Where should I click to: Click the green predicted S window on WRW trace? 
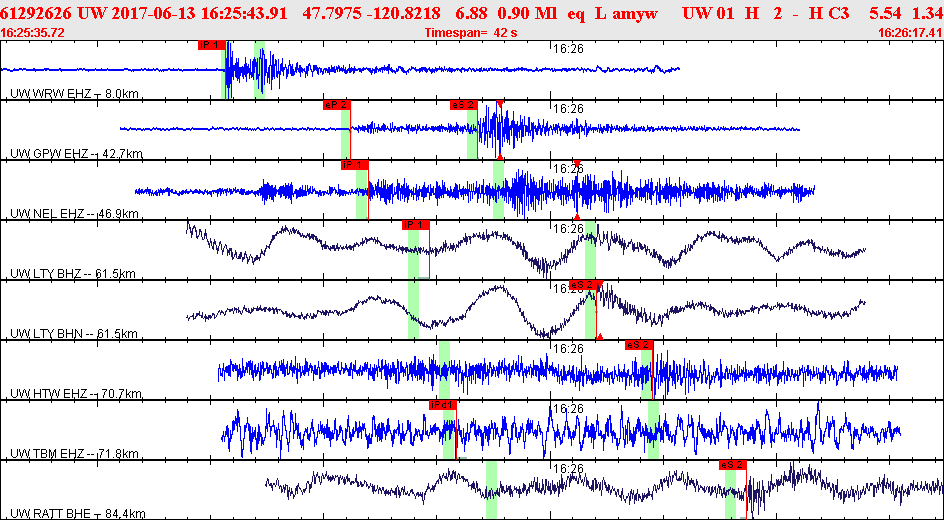[259, 70]
